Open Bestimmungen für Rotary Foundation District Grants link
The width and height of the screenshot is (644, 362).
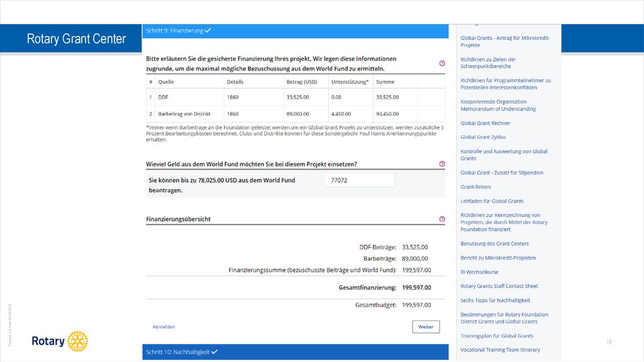[504, 318]
